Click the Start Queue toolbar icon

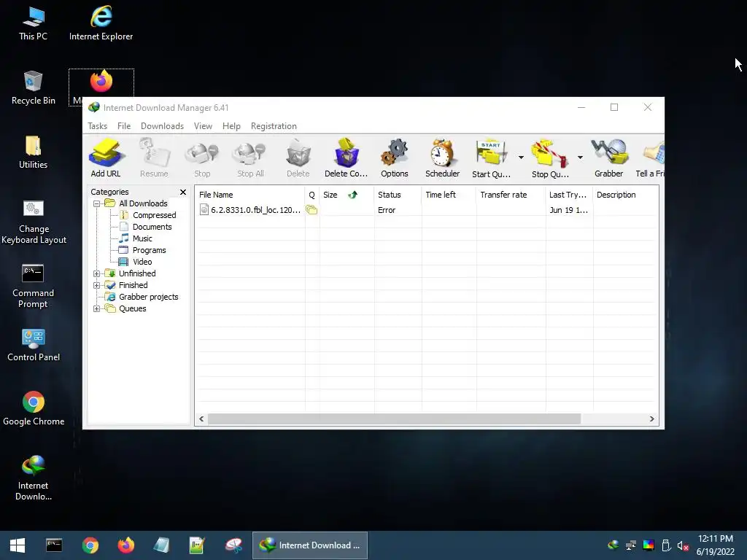[x=491, y=158]
